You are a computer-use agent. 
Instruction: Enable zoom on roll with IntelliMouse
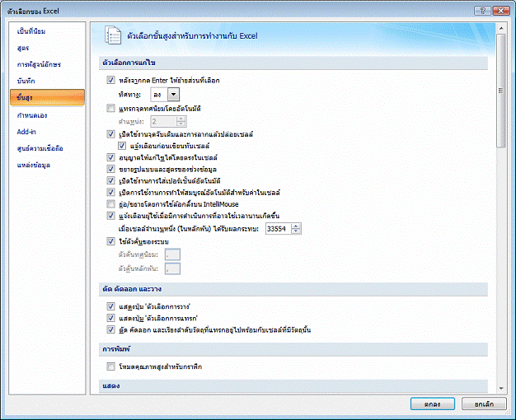pos(110,204)
